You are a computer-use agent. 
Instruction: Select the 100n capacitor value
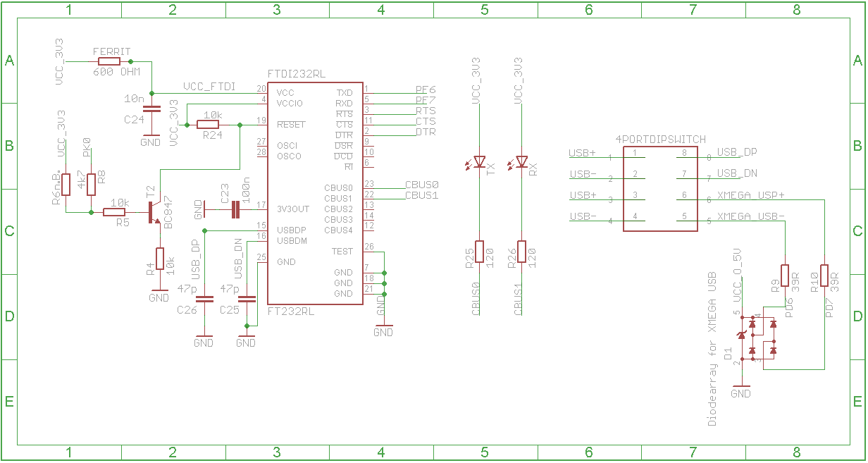(x=246, y=190)
